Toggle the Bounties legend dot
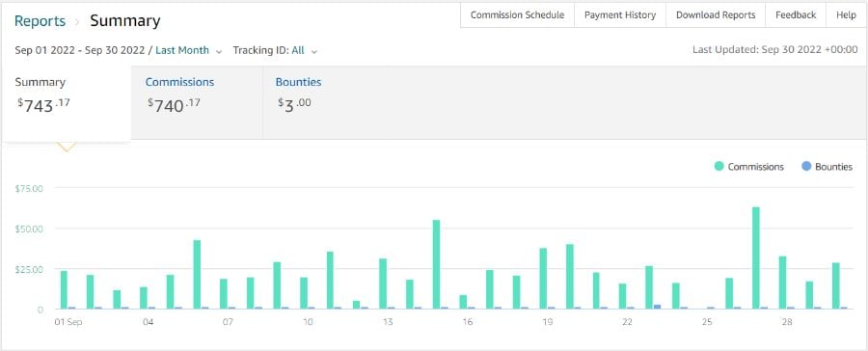 [x=806, y=166]
